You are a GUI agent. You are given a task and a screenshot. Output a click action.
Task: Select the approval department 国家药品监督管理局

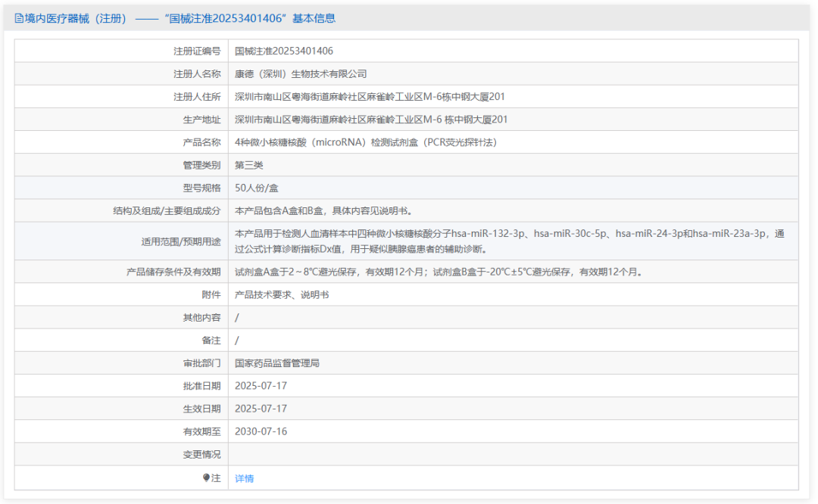tap(277, 363)
